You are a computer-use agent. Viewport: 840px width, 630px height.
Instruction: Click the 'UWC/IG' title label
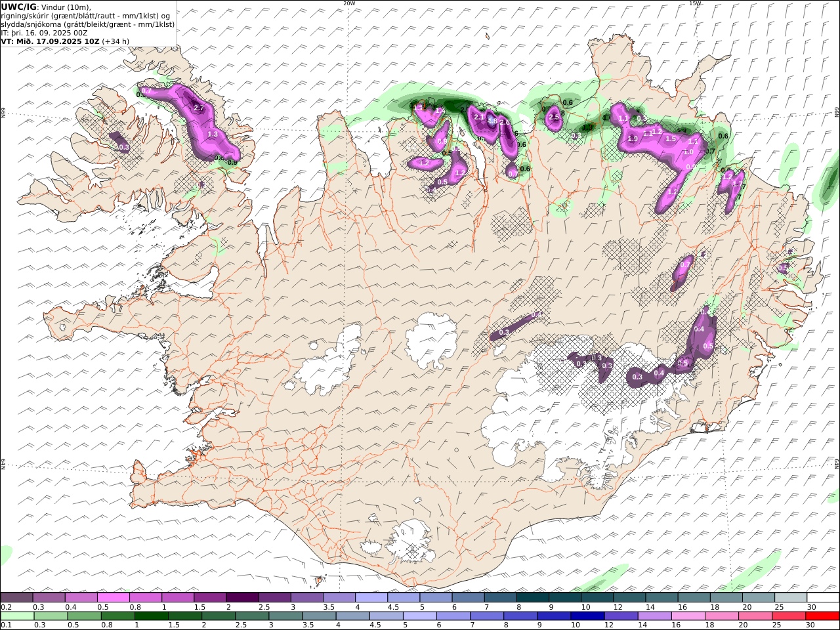click(18, 7)
